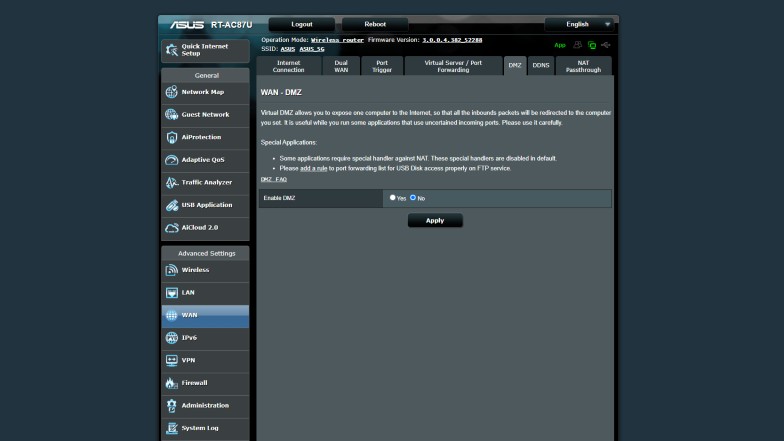Click the Reboot button
The width and height of the screenshot is (784, 441).
click(x=375, y=24)
